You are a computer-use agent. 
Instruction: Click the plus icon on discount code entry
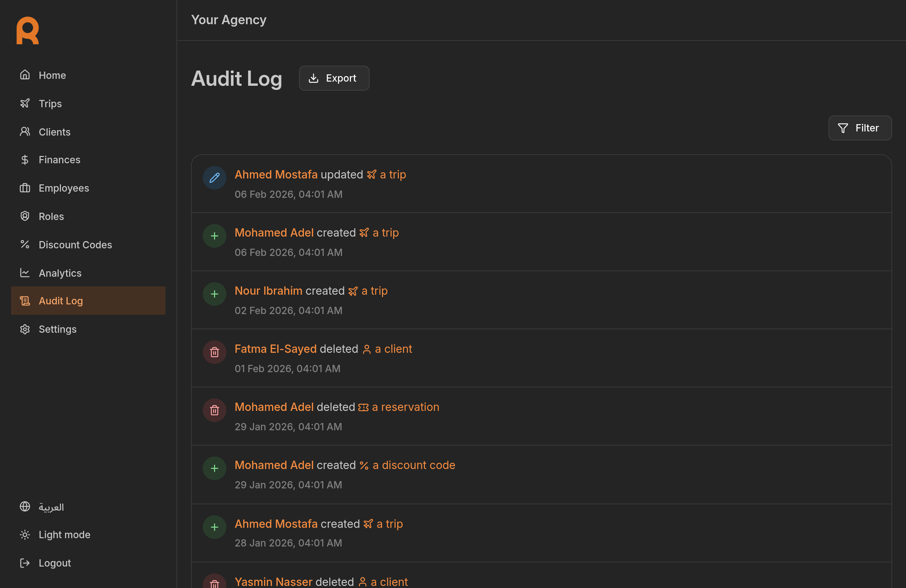click(214, 468)
